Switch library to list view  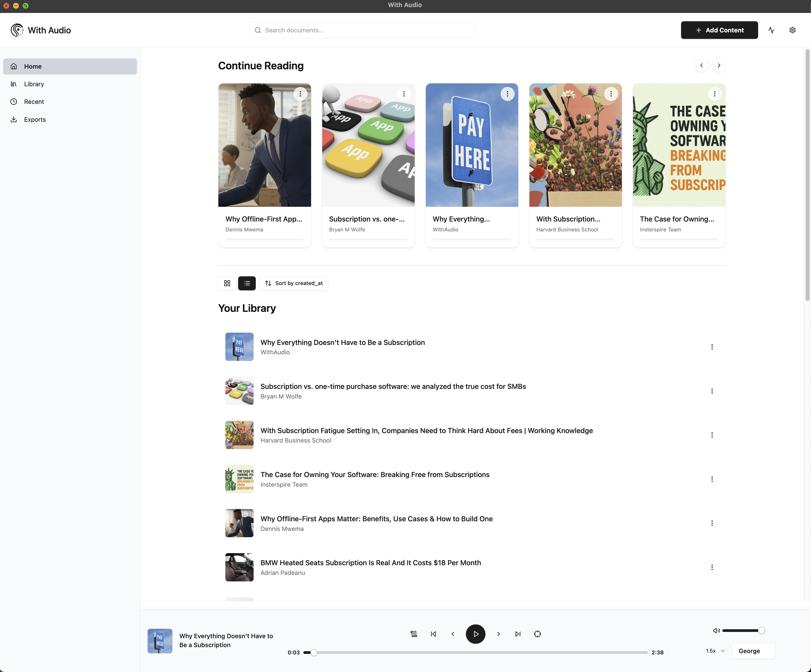coord(247,283)
